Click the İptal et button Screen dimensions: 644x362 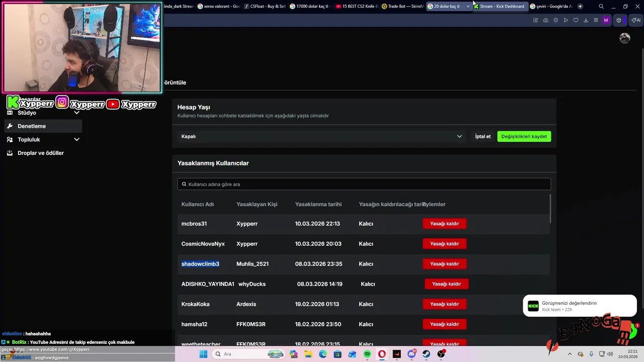click(x=483, y=136)
